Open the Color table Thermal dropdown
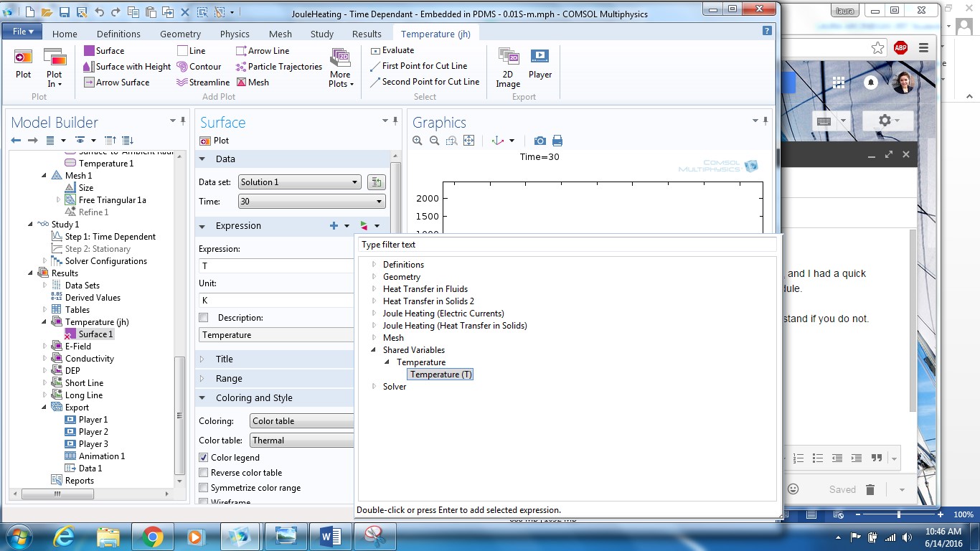980x551 pixels. (x=301, y=441)
